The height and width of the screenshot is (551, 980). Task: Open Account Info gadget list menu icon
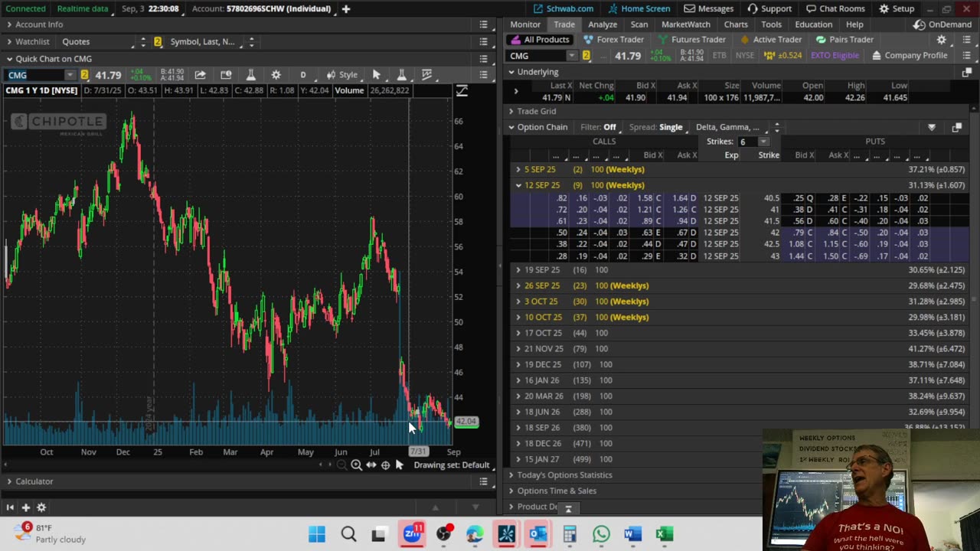pos(483,24)
